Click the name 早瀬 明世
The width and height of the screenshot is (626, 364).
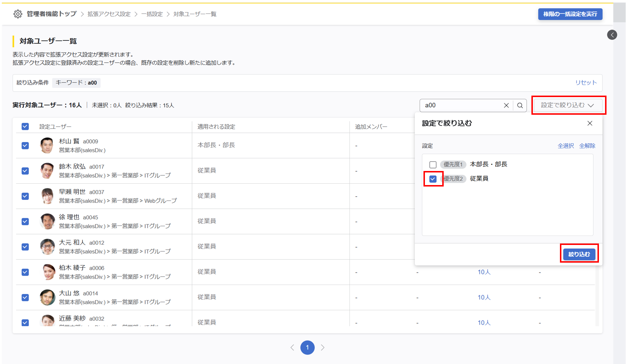(72, 192)
